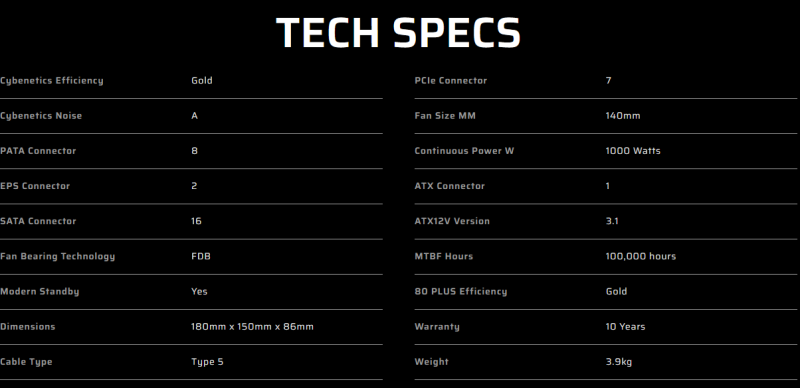The image size is (800, 388).
Task: Click the Fan Bearing Technology label
Action: point(58,257)
